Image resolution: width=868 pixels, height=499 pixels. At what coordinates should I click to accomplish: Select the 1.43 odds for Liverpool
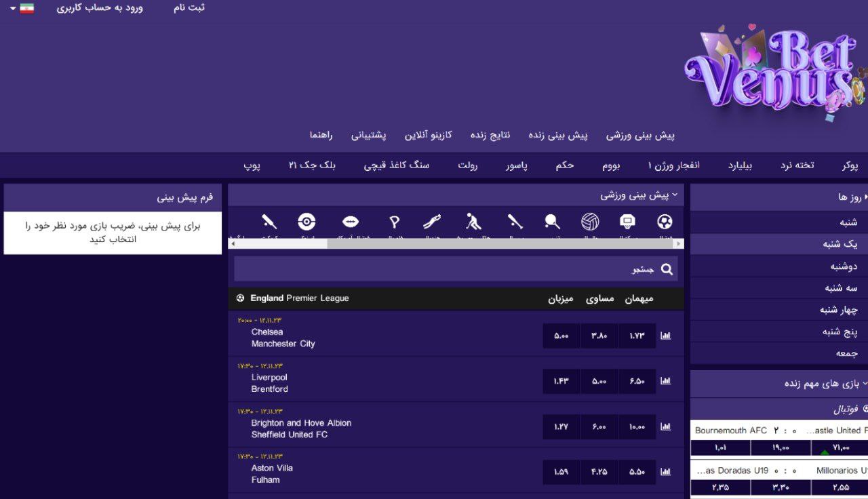(x=560, y=380)
